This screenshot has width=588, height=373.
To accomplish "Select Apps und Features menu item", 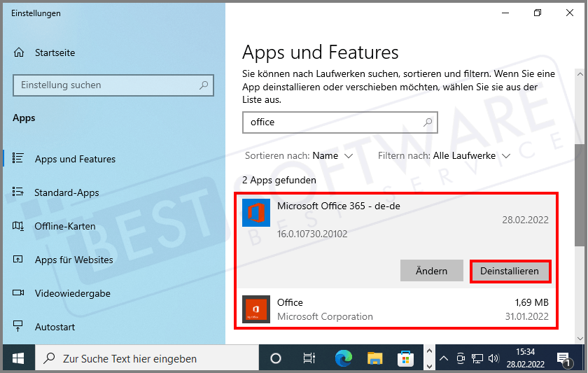I will coord(75,159).
